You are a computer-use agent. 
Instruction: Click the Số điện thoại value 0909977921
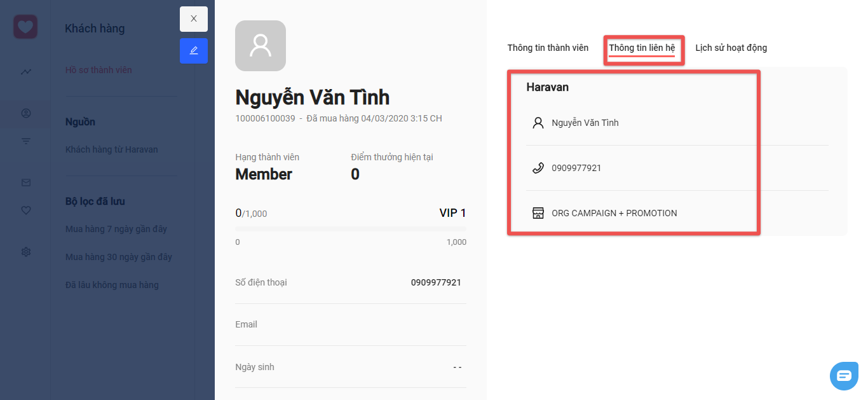(436, 282)
